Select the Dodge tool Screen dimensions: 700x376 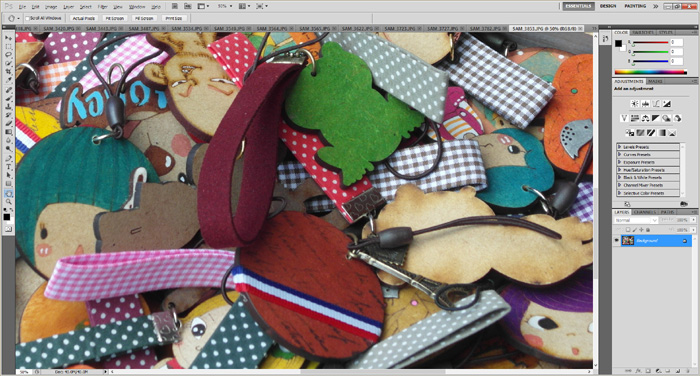[x=8, y=148]
